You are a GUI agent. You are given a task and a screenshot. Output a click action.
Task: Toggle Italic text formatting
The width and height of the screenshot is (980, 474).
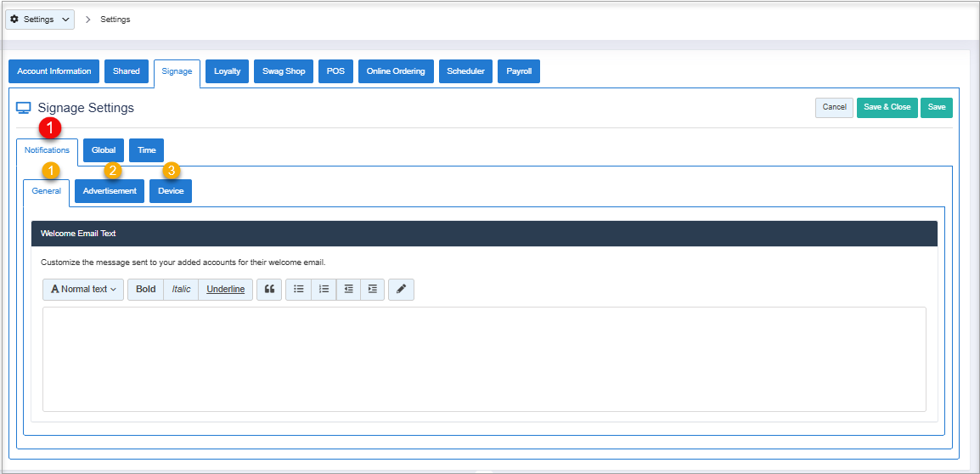(x=180, y=290)
